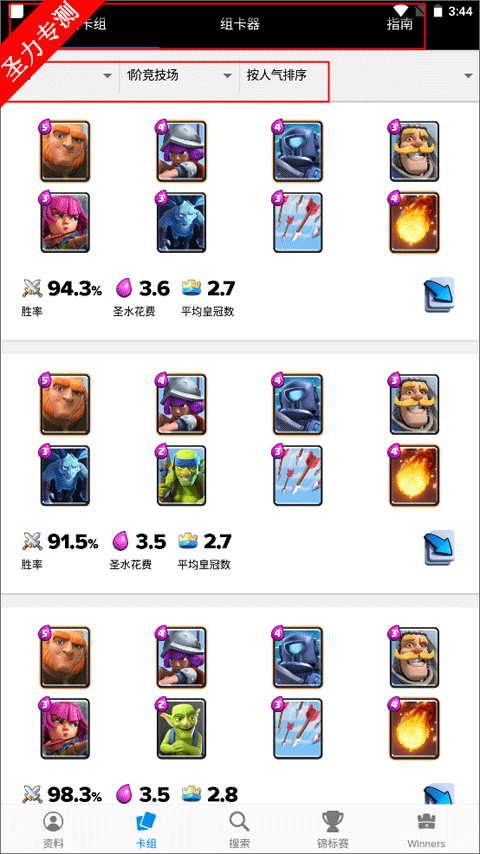Tap the Spear Goblins card in second deck
This screenshot has height=854, width=480.
pos(182,475)
